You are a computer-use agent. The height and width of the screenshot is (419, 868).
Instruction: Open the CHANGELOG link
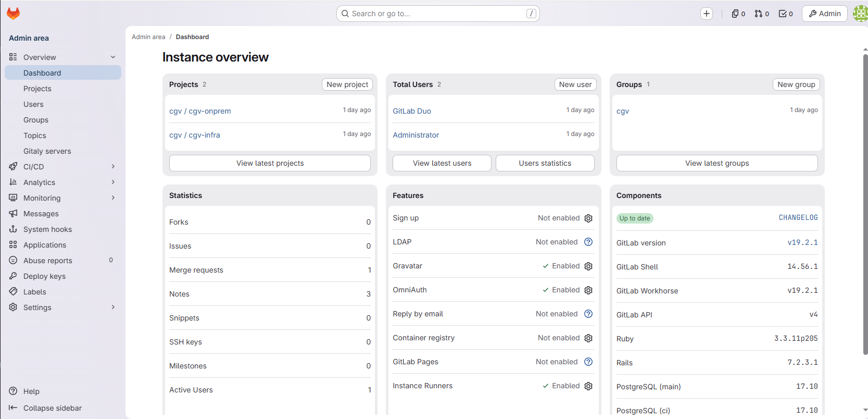798,217
